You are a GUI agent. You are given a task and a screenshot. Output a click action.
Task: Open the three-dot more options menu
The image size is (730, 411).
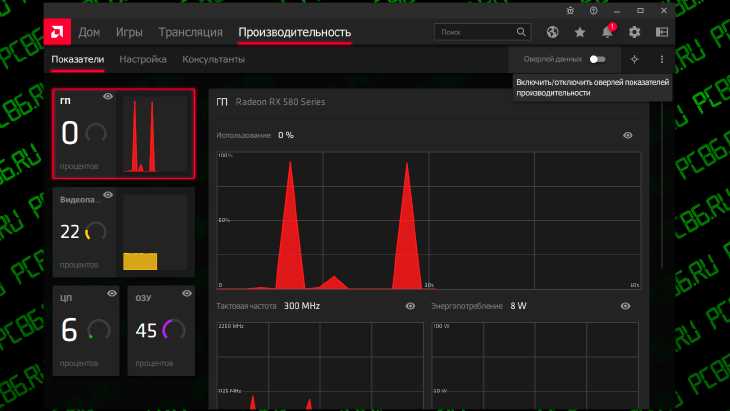click(x=662, y=59)
